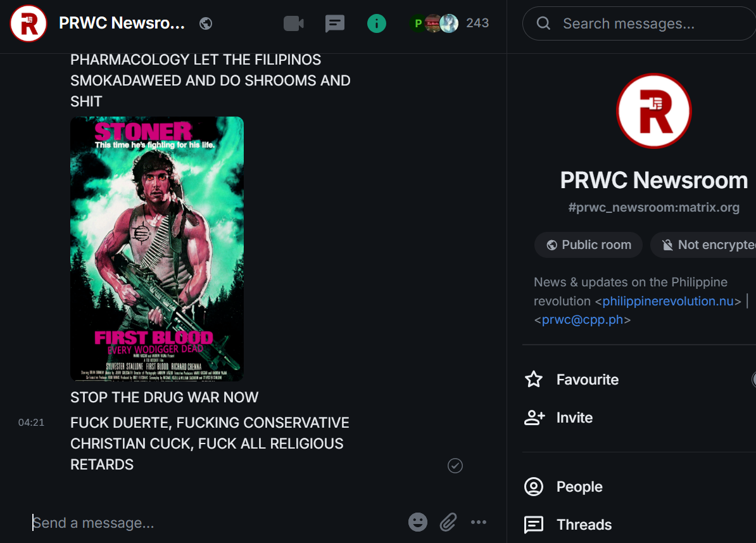Focus the Send a message field
The image size is (756, 543).
point(217,522)
